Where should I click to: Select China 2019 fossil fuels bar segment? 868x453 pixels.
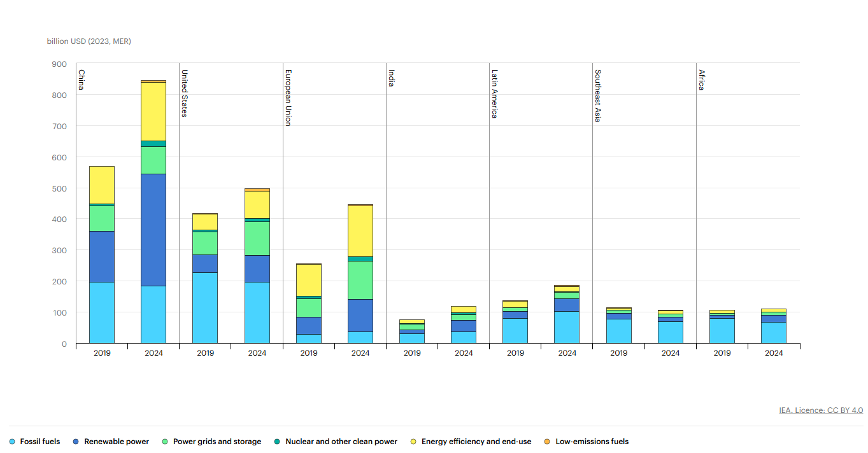click(102, 313)
